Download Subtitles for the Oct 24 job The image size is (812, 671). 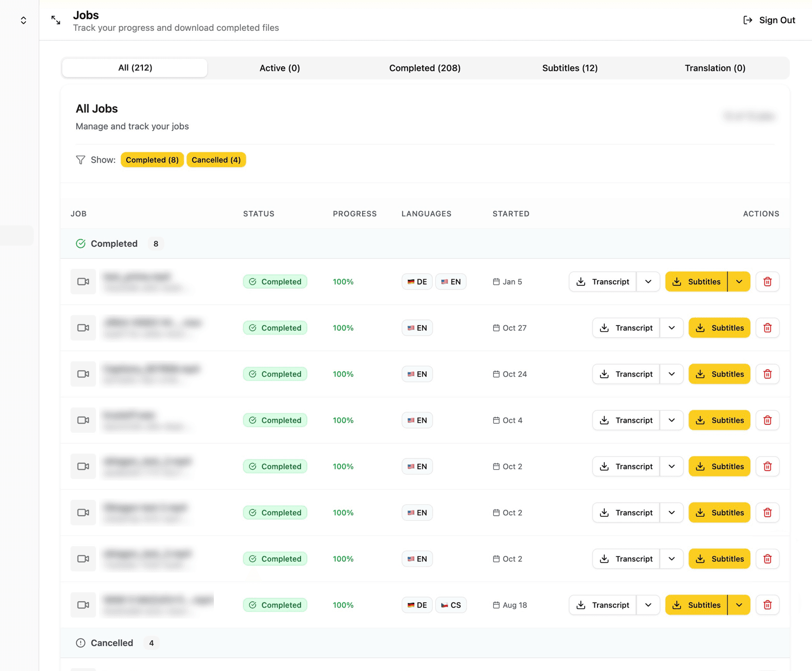point(719,374)
